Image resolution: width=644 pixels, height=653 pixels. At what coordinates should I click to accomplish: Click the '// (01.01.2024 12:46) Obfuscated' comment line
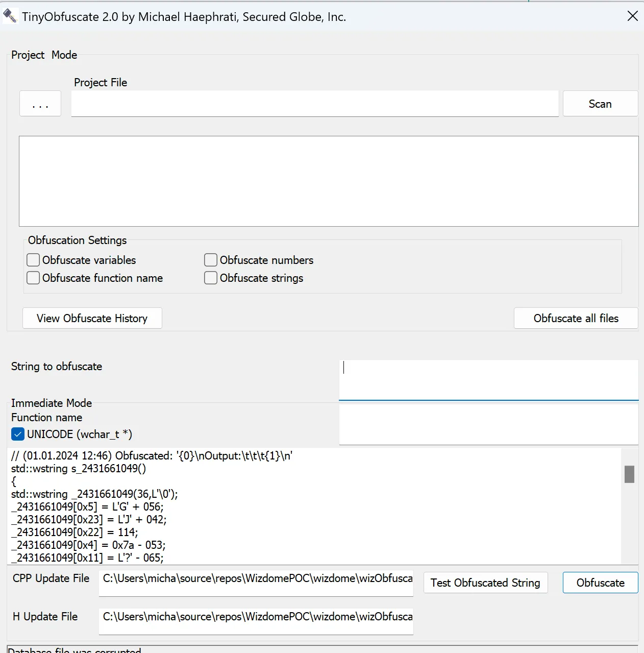152,455
